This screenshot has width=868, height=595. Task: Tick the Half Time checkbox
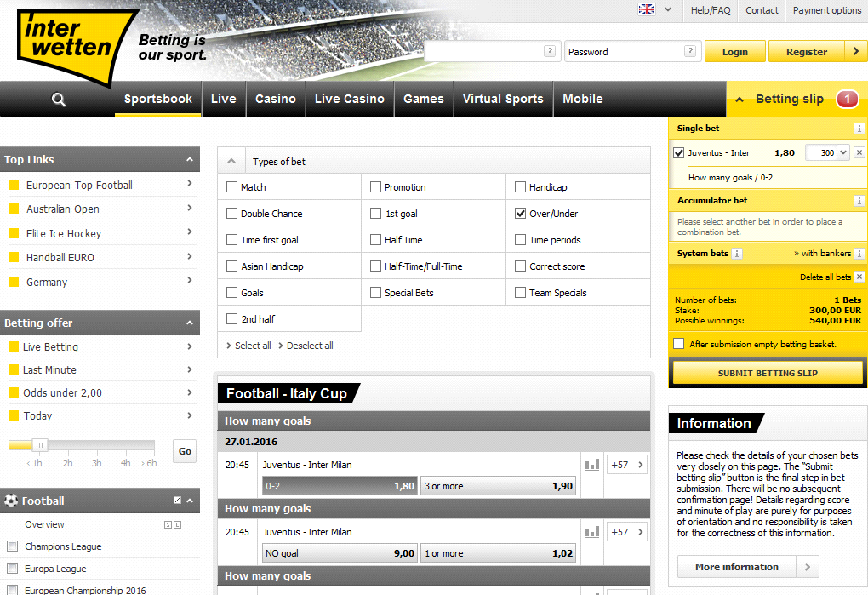pos(376,240)
